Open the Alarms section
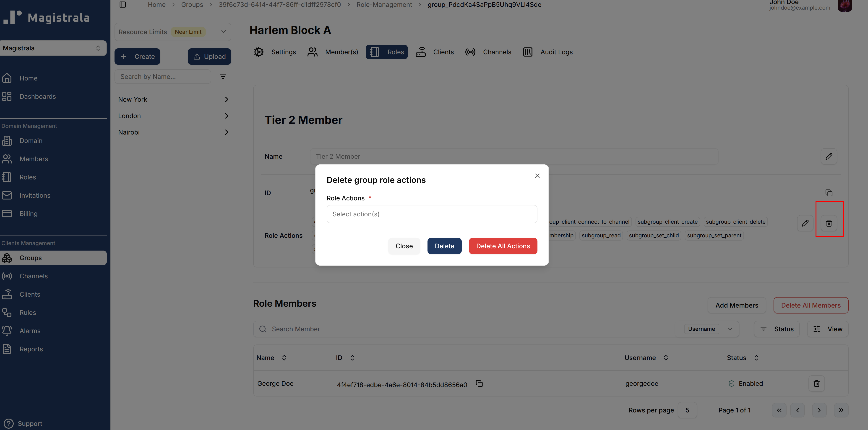This screenshot has height=430, width=868. click(x=30, y=331)
